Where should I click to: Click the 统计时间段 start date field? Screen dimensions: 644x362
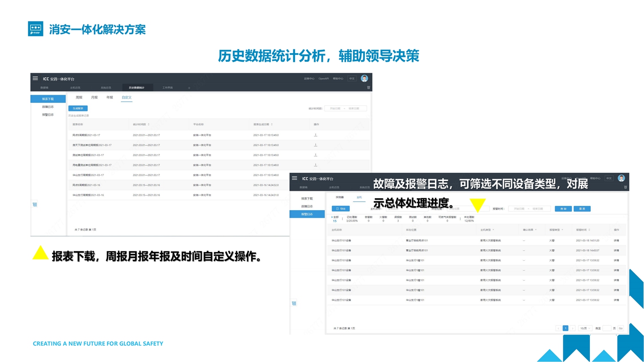click(x=335, y=109)
